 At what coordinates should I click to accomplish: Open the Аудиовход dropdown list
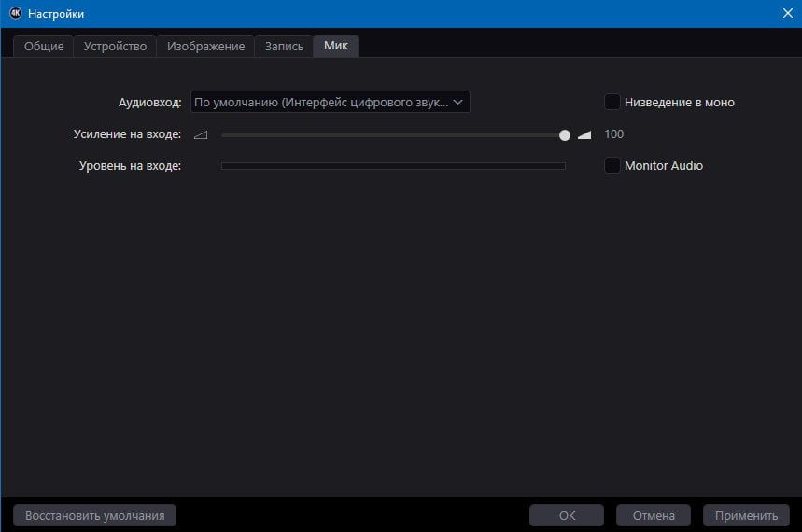click(x=330, y=102)
